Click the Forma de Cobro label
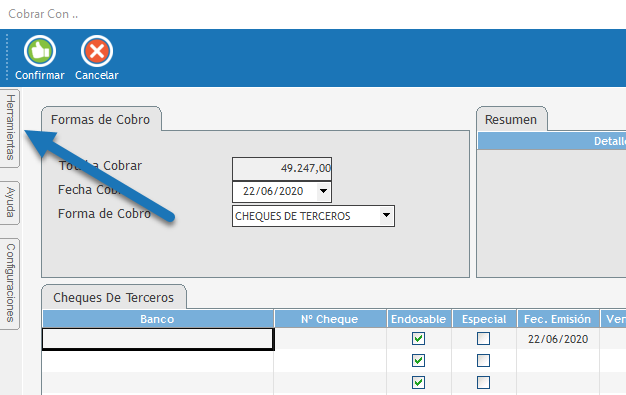The height and width of the screenshot is (395, 626). click(x=105, y=214)
